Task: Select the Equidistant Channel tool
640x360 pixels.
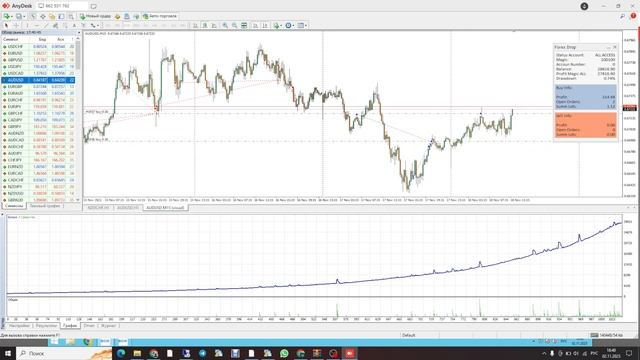Action: [55, 25]
